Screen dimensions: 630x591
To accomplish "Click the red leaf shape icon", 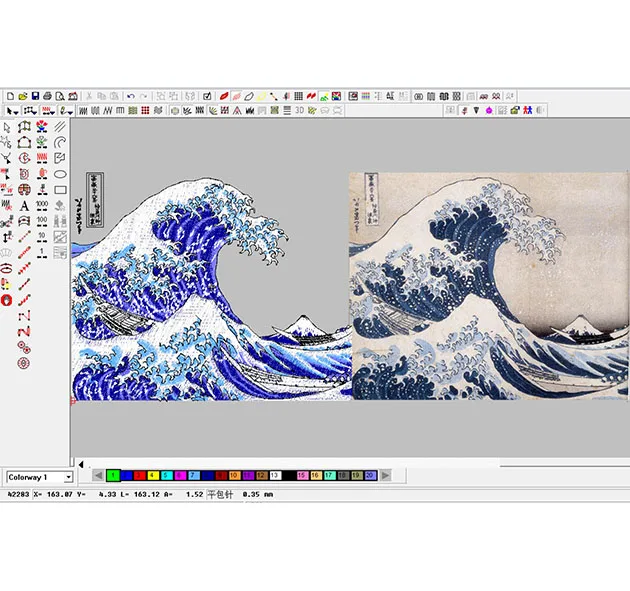I will pos(224,96).
